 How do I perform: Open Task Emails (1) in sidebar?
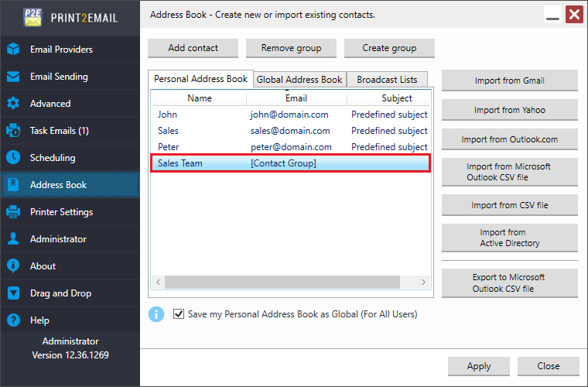click(x=60, y=131)
